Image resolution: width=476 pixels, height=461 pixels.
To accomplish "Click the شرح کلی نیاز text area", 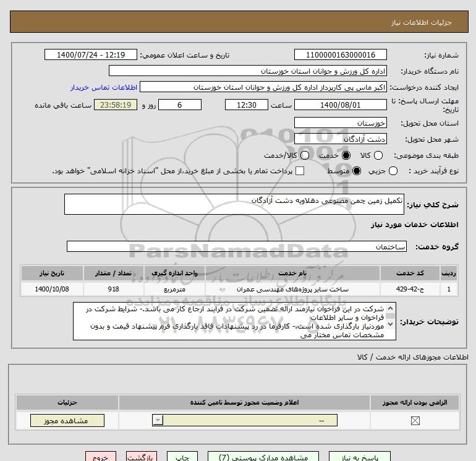I will (234, 204).
